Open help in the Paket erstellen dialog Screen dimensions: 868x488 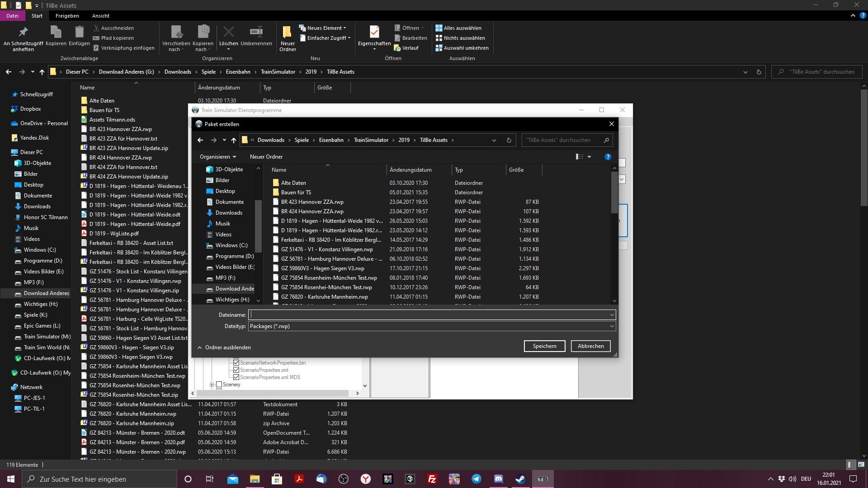tap(608, 157)
